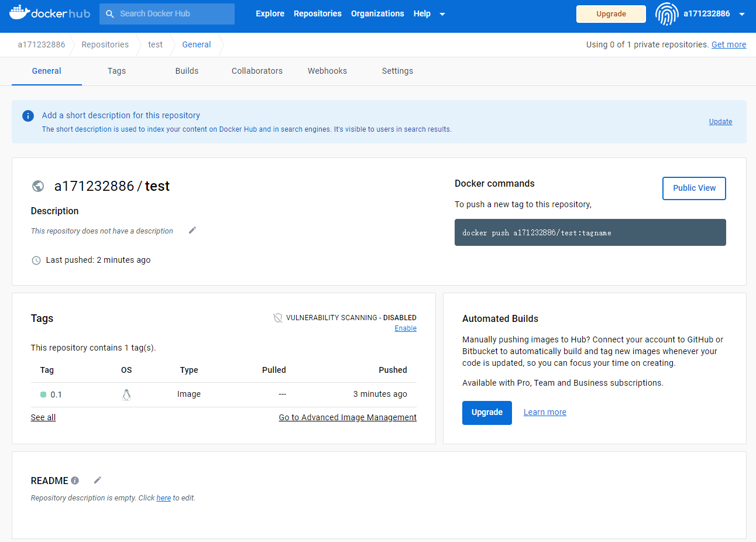Screen dimensions: 756x542
Task: Click the README info icon
Action: pos(75,481)
